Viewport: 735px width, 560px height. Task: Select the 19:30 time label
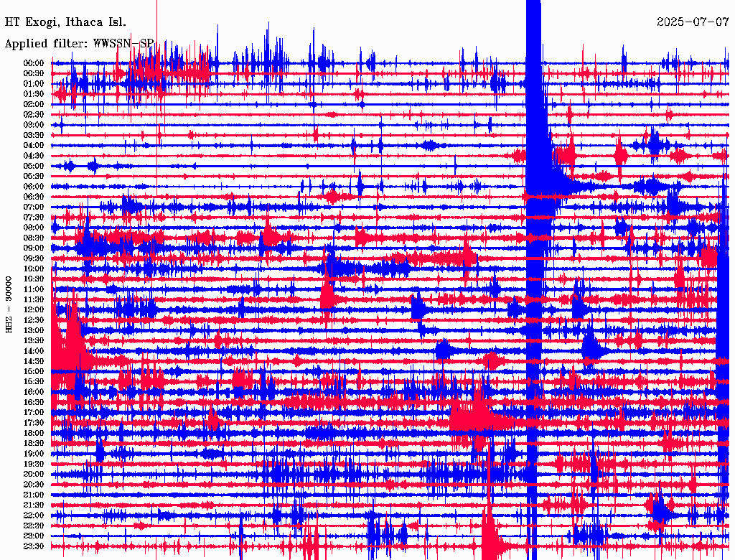click(34, 465)
